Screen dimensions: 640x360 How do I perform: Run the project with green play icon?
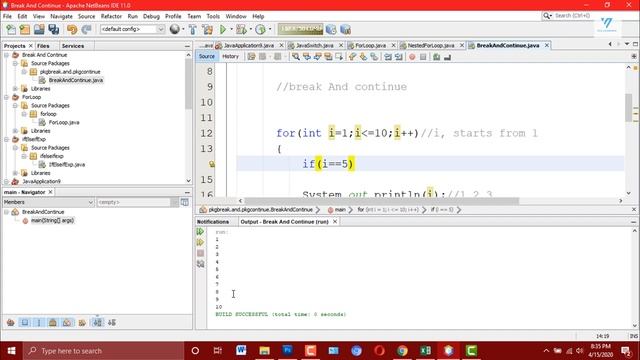point(223,29)
